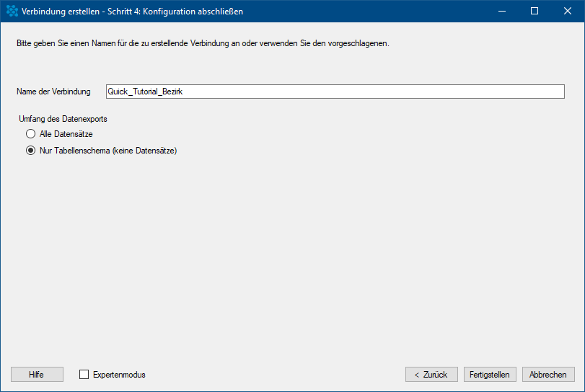
Task: Enable the Expertenmodus checkbox
Action: point(84,375)
